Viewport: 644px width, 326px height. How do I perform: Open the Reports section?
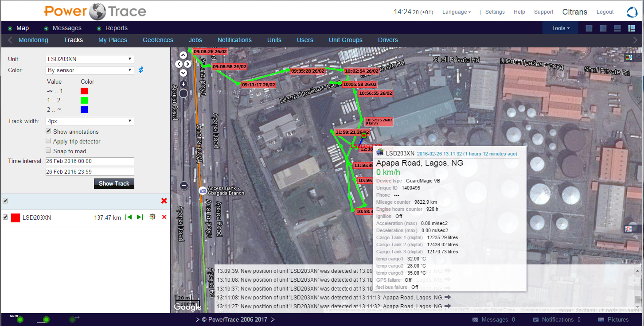116,28
